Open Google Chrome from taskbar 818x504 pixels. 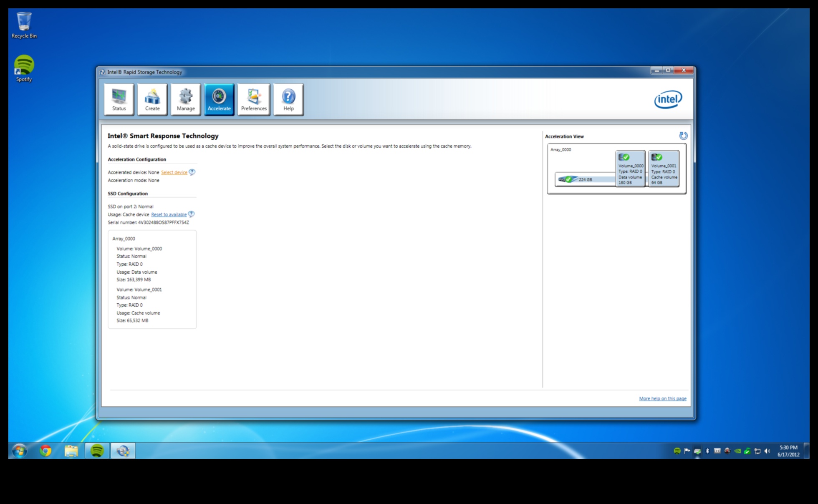click(x=45, y=451)
